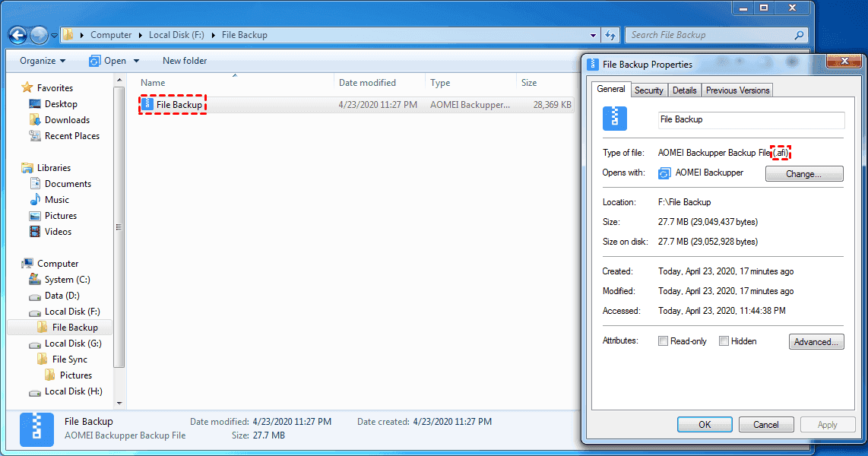Open the Organize dropdown menu
The width and height of the screenshot is (868, 456).
[x=43, y=61]
